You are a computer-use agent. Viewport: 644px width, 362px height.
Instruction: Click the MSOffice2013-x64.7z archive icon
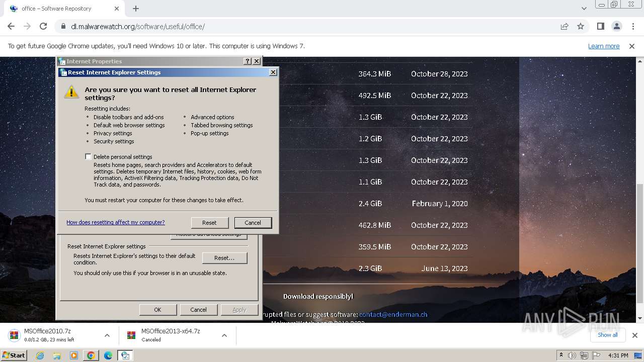pos(131,335)
